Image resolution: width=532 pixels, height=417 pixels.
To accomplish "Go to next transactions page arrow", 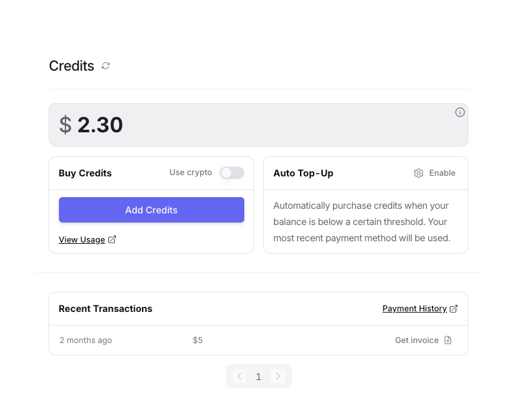I will click(278, 376).
